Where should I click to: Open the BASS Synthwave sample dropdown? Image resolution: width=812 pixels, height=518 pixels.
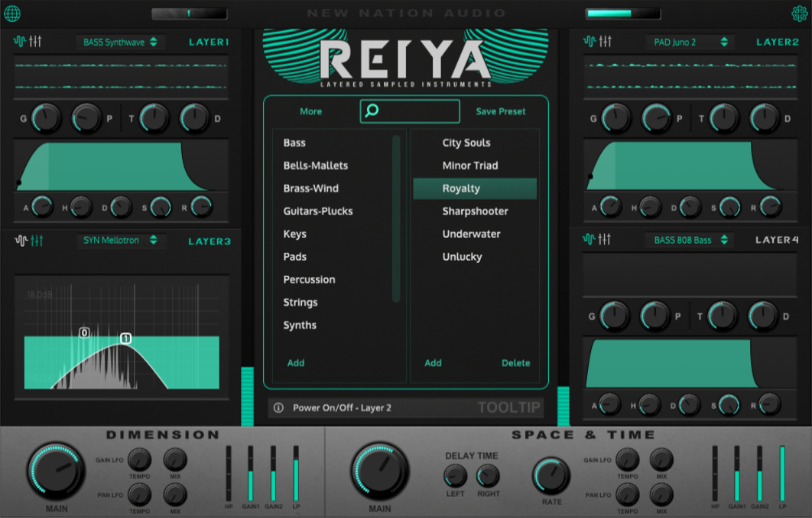click(120, 42)
